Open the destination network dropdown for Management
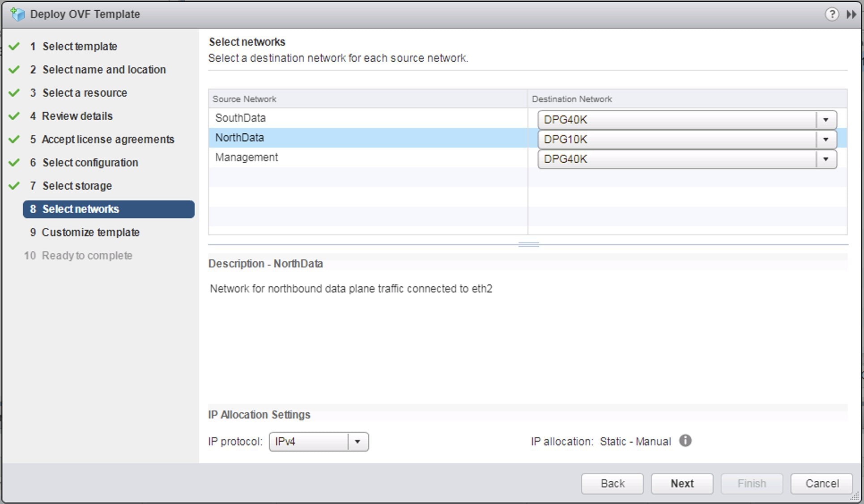Viewport: 864px width, 504px height. (826, 159)
